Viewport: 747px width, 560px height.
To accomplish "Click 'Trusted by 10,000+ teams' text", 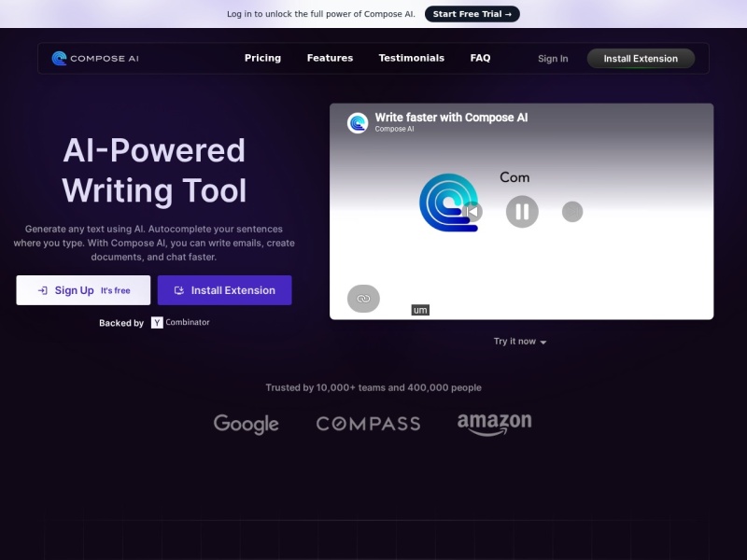I will click(373, 387).
